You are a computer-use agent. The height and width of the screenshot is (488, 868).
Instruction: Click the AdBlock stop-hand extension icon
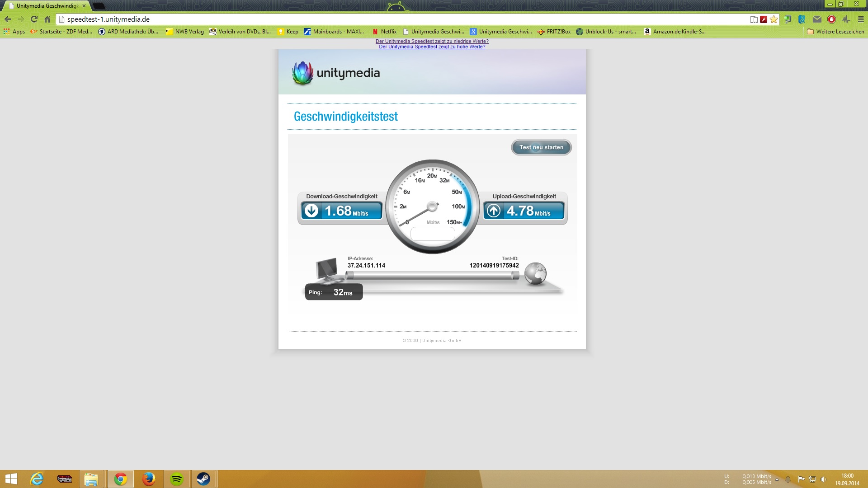pos(831,19)
